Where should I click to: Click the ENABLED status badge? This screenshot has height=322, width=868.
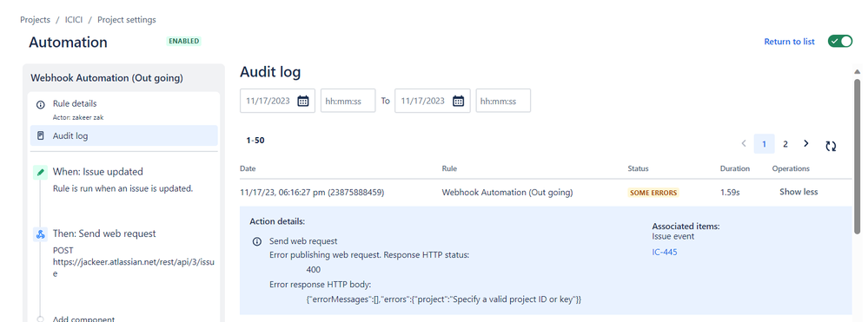[x=183, y=41]
